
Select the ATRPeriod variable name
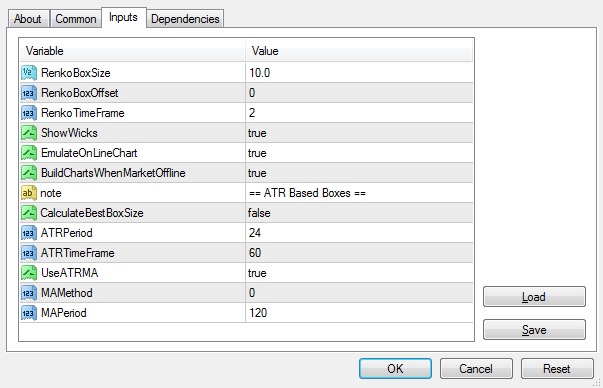point(67,233)
